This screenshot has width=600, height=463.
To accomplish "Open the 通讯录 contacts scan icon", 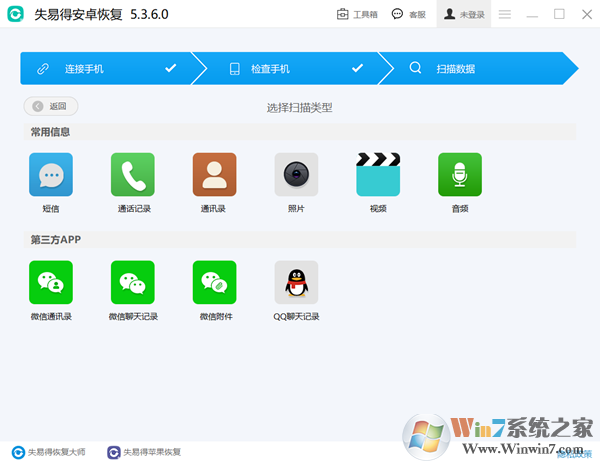I will pos(215,174).
